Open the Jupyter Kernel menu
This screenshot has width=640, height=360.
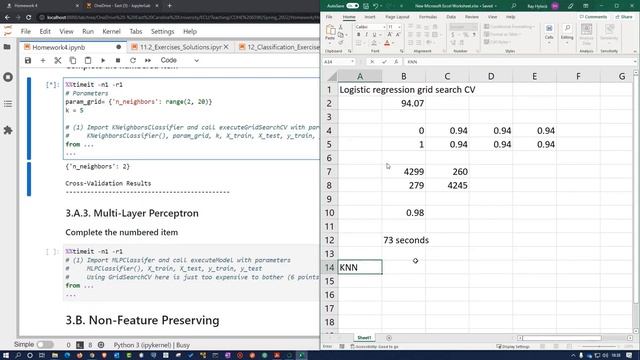(111, 31)
